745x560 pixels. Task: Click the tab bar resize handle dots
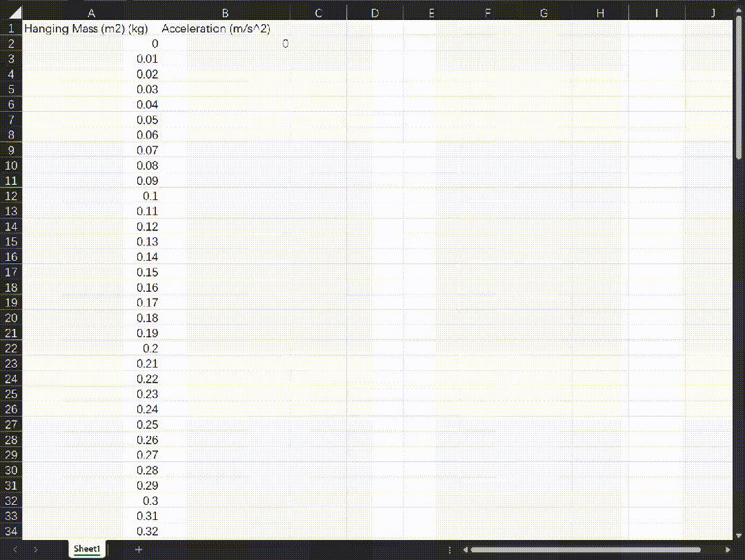tap(450, 550)
